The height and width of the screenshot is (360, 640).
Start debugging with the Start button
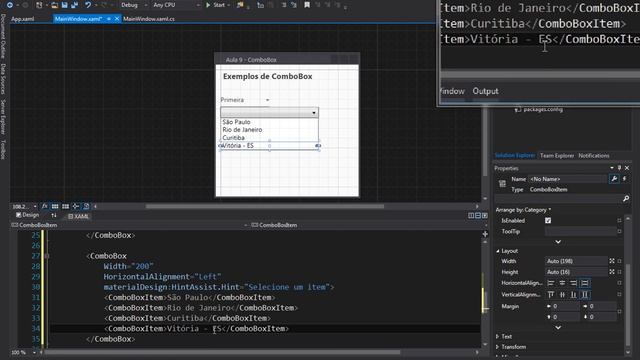click(216, 5)
